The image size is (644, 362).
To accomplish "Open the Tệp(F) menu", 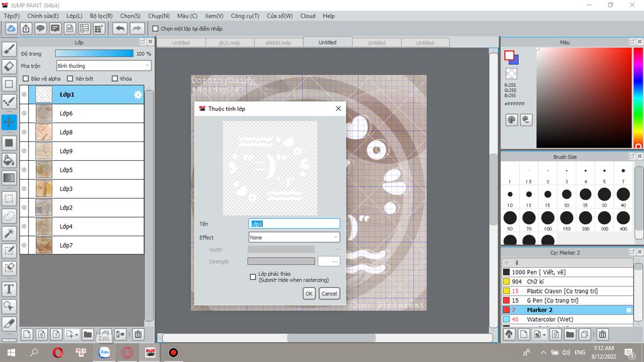I will point(11,16).
